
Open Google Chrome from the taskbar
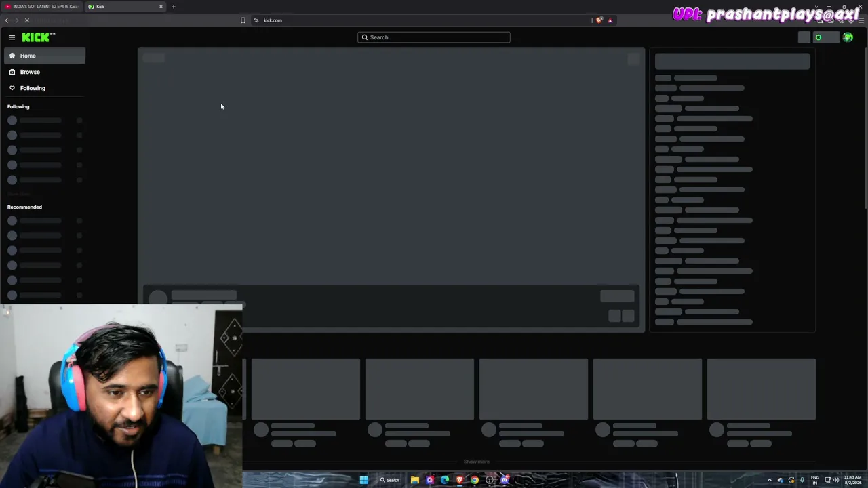[475, 480]
